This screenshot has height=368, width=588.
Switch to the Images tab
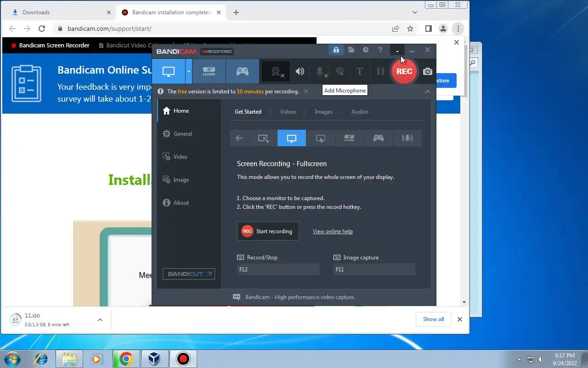[x=324, y=112]
